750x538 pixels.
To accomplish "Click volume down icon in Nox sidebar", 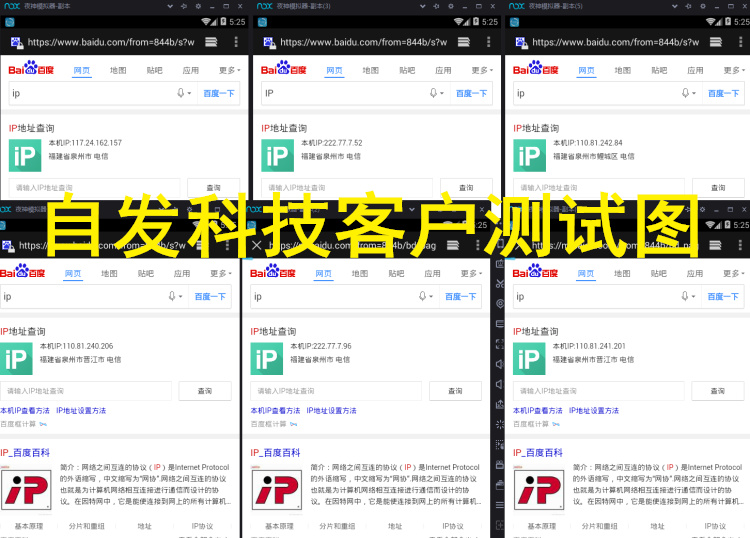I will coord(500,384).
